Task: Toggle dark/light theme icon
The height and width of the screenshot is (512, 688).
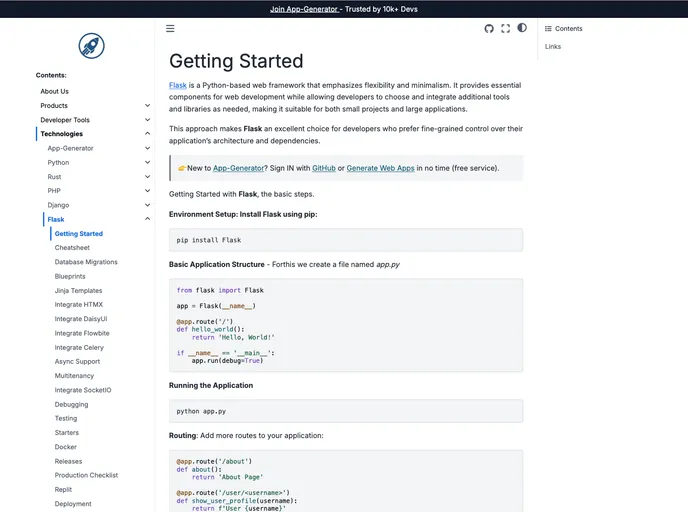Action: pos(522,28)
